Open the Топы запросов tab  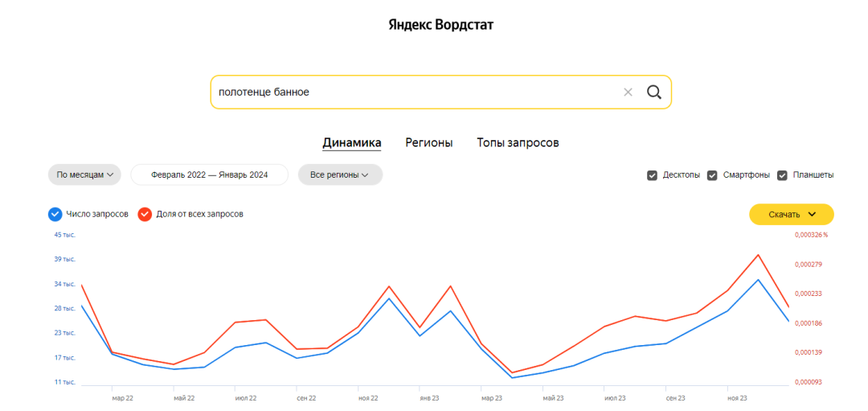pyautogui.click(x=518, y=143)
